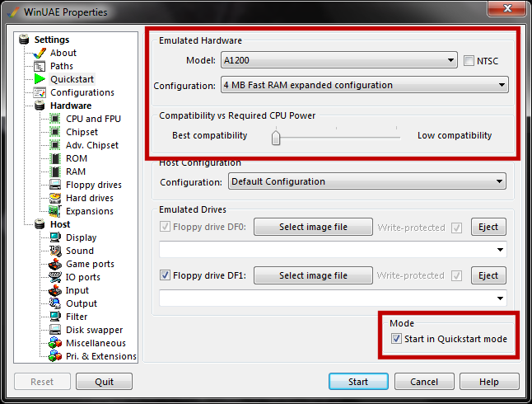Open the DF1 image path dropdown
This screenshot has width=532, height=404.
[333, 298]
